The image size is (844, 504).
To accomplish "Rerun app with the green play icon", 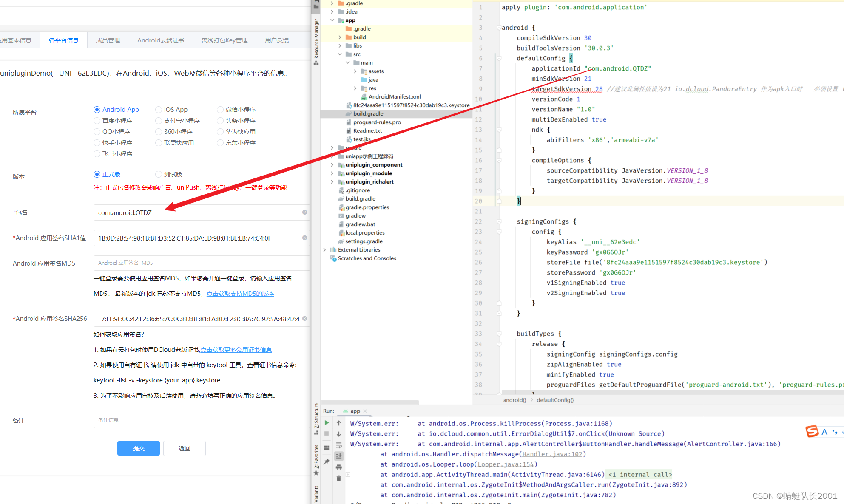I will tap(327, 423).
